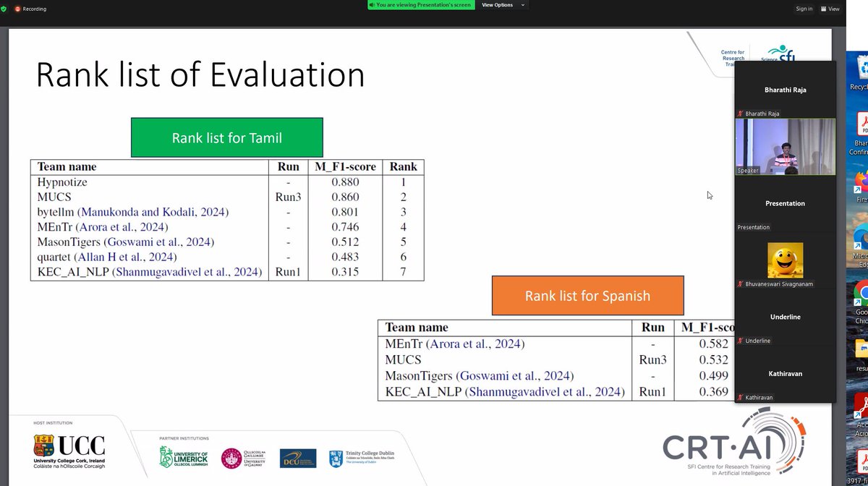Open the View Options menu

(x=496, y=4)
